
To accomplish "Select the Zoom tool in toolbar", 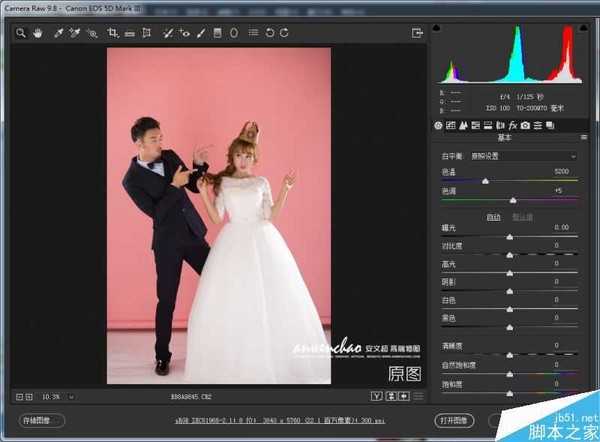I will [19, 33].
